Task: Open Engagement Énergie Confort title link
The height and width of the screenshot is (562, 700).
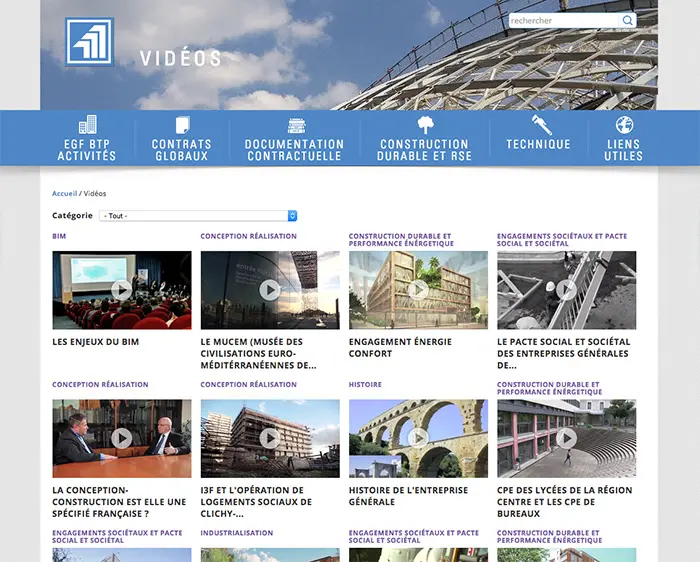Action: [400, 348]
